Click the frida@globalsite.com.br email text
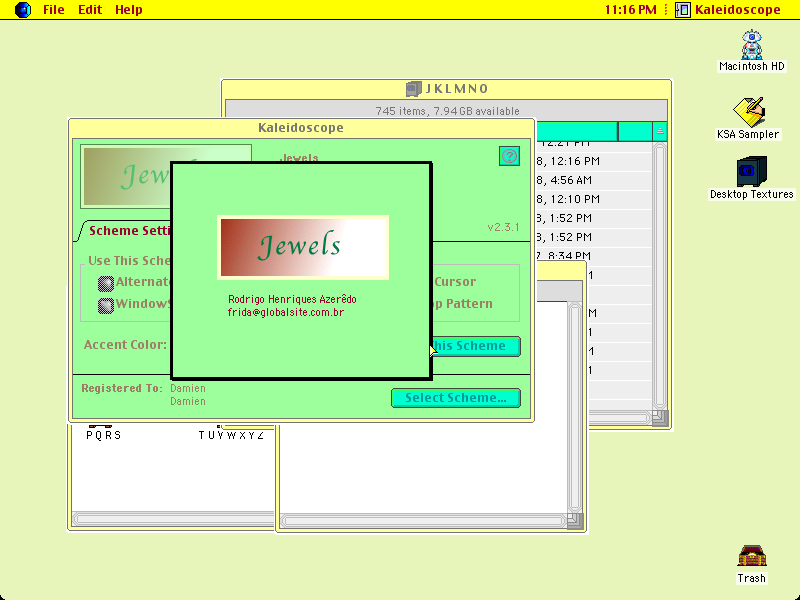This screenshot has width=800, height=600. coord(286,312)
